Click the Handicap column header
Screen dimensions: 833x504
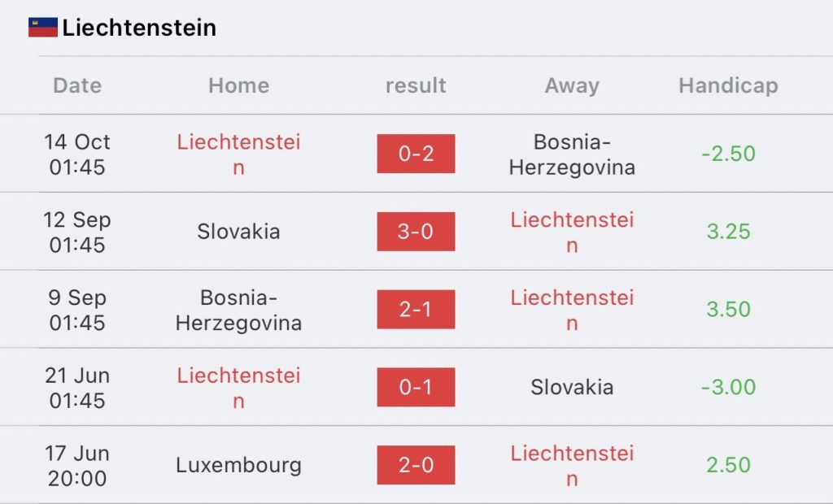pyautogui.click(x=728, y=85)
